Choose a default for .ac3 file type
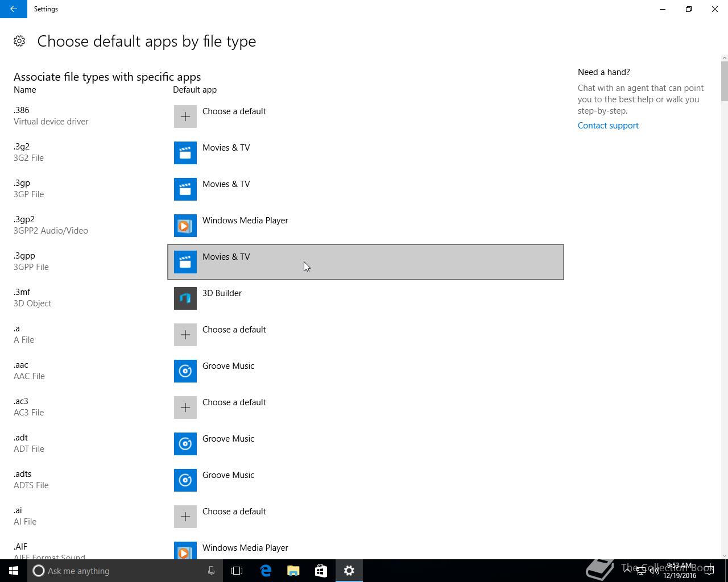The image size is (728, 582). pos(366,408)
